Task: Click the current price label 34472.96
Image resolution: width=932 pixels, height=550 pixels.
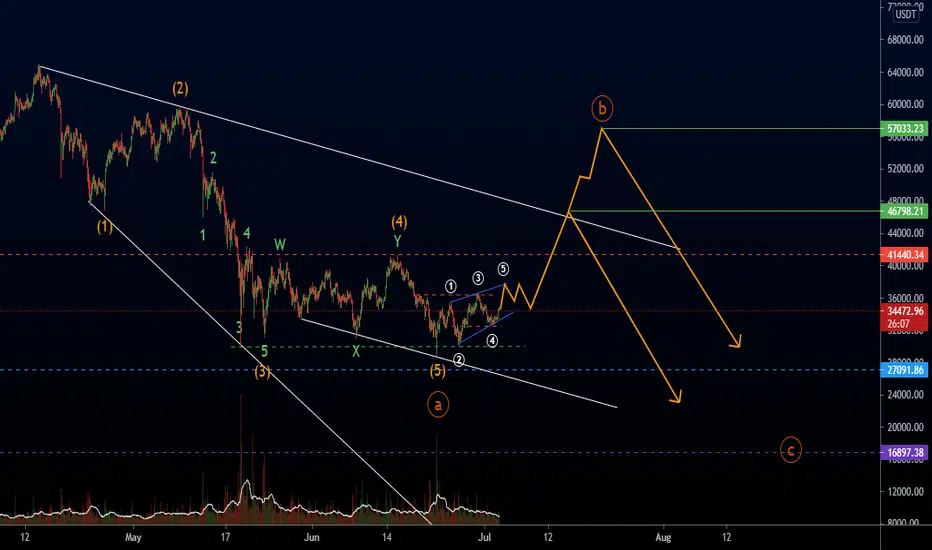Action: (905, 311)
